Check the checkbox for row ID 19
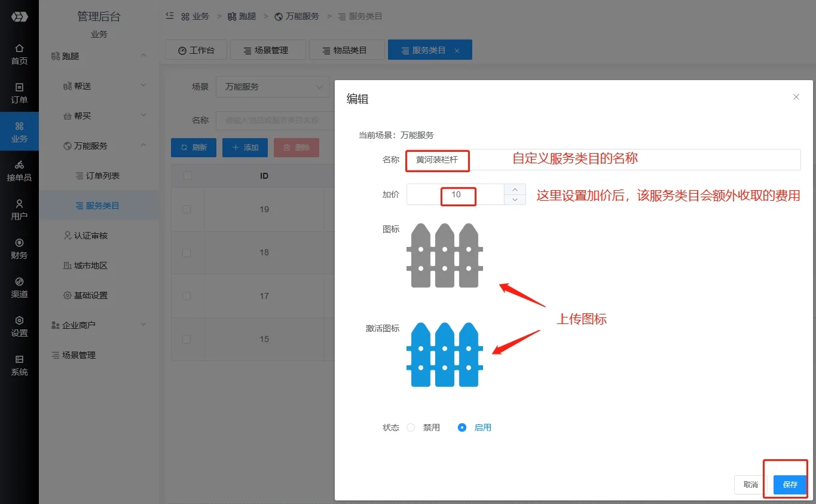This screenshot has height=504, width=816. pos(187,209)
